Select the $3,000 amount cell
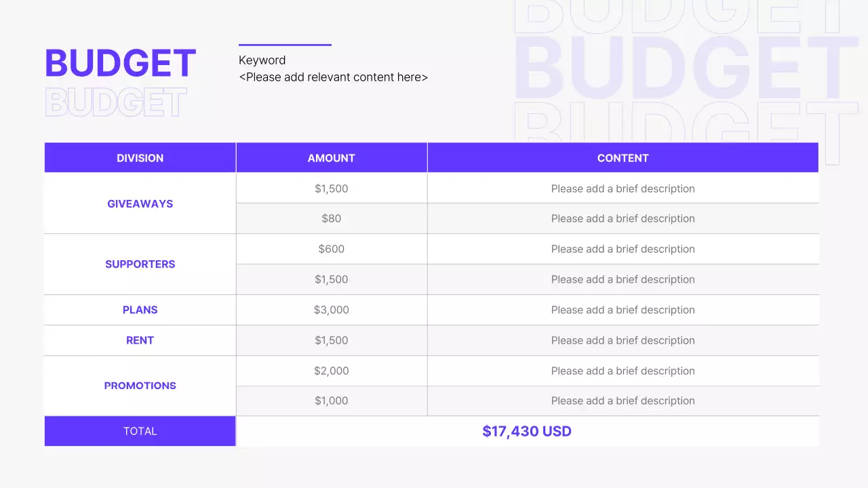The image size is (868, 488). click(331, 310)
